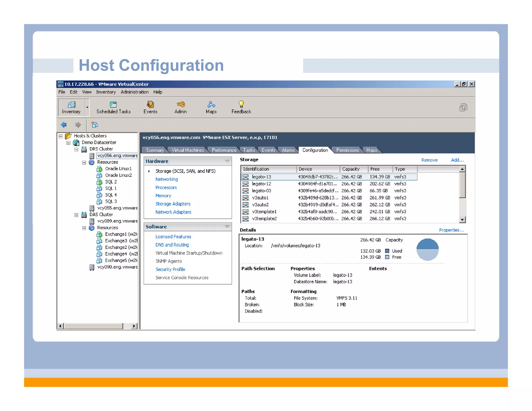Viewport: 532px width, 411px height.
Task: Open the Inventory menu
Action: 106,92
